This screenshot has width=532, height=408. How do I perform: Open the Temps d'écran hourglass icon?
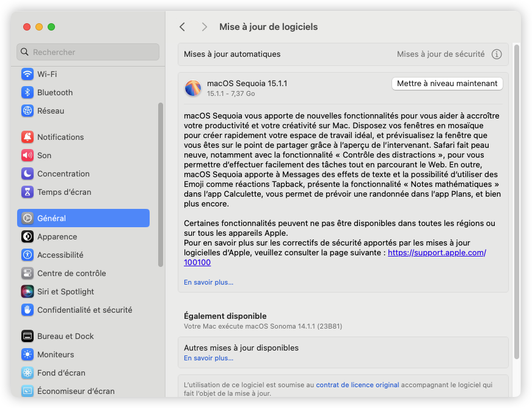[x=27, y=192]
